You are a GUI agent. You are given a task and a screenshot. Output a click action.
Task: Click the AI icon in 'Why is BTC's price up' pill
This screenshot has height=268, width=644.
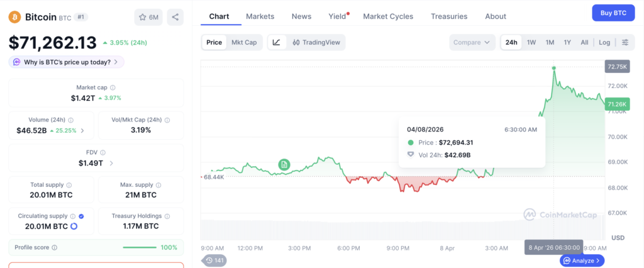[17, 62]
